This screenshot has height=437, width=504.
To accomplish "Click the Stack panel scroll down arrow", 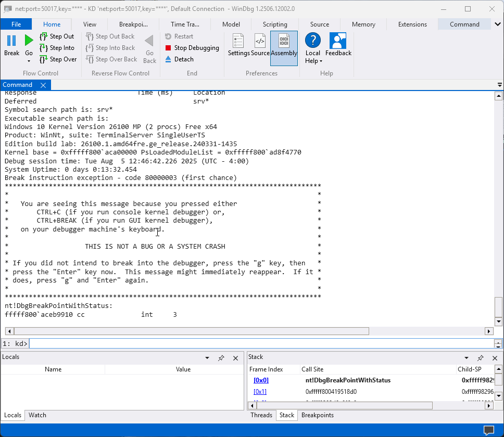I will tap(499, 396).
